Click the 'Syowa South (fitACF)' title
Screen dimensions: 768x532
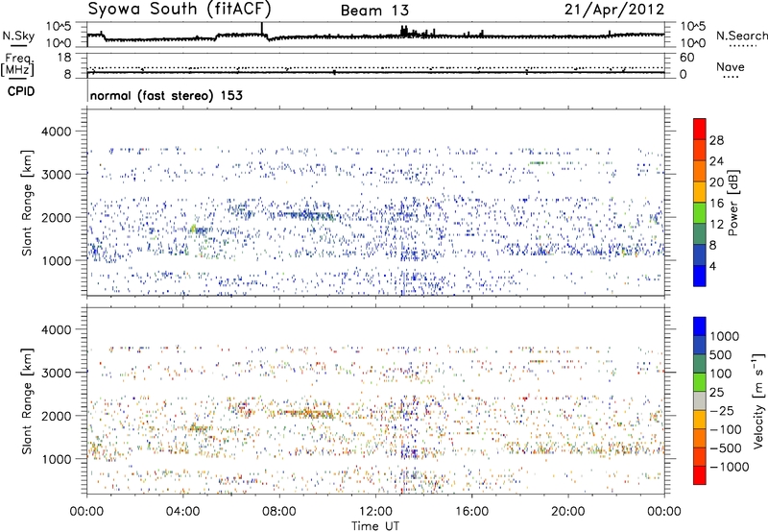[180, 10]
